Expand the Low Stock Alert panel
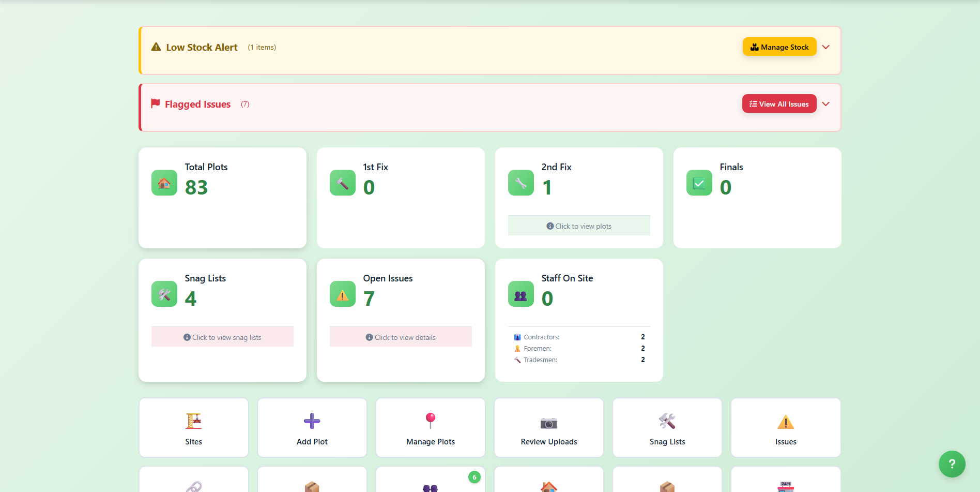This screenshot has width=980, height=492. (826, 47)
